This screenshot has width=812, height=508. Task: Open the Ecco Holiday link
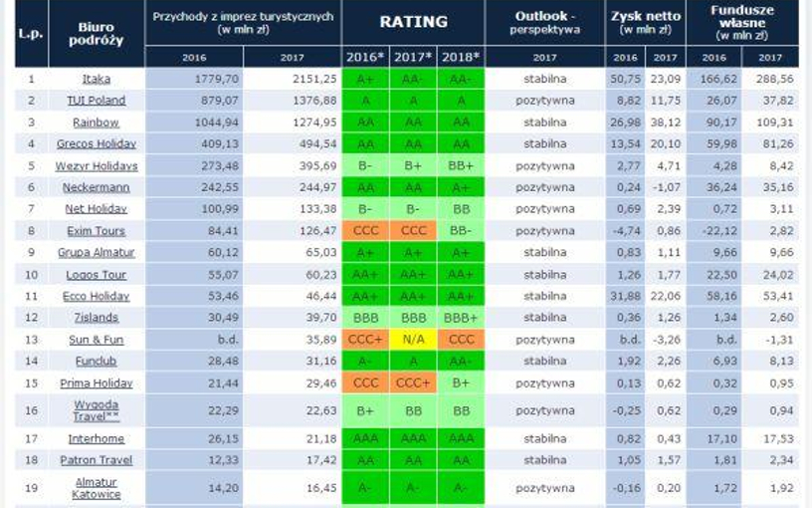[97, 296]
